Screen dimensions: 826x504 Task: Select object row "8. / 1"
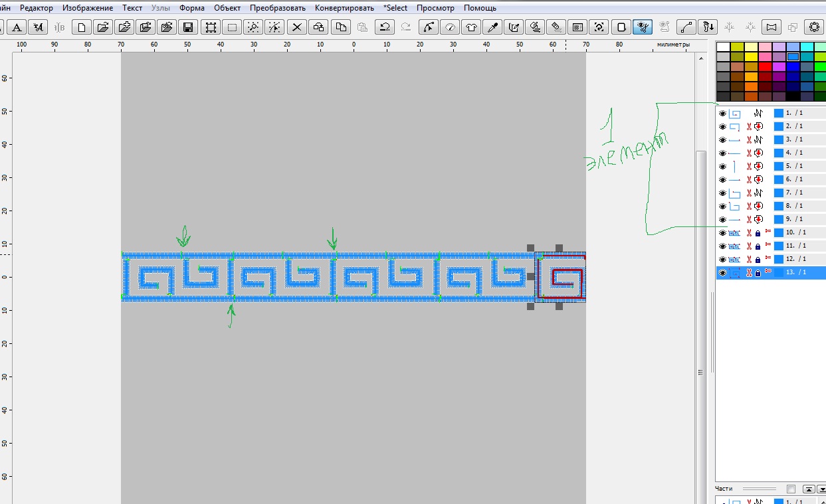(x=771, y=206)
